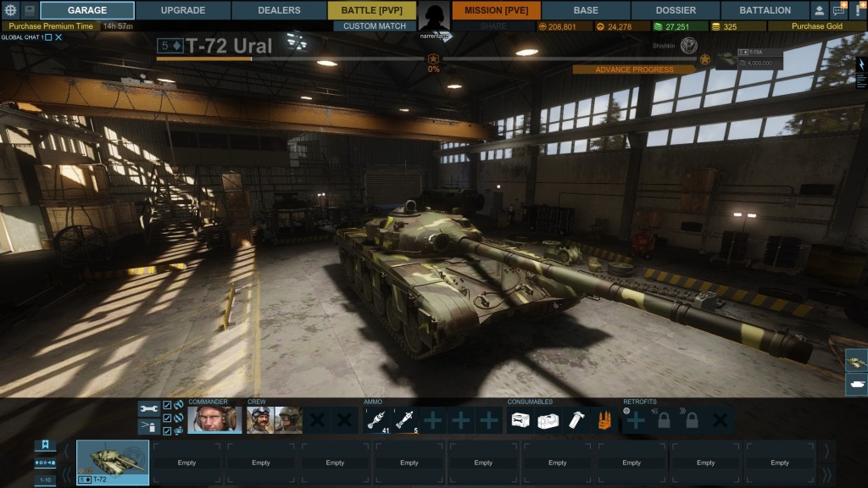Image resolution: width=868 pixels, height=488 pixels.
Task: Select the second crew member portrait
Action: pos(288,419)
